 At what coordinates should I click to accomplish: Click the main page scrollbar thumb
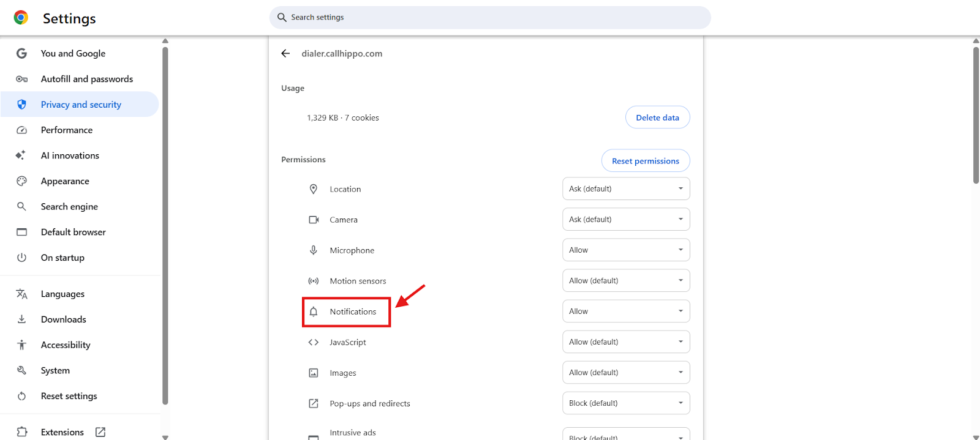(x=976, y=115)
